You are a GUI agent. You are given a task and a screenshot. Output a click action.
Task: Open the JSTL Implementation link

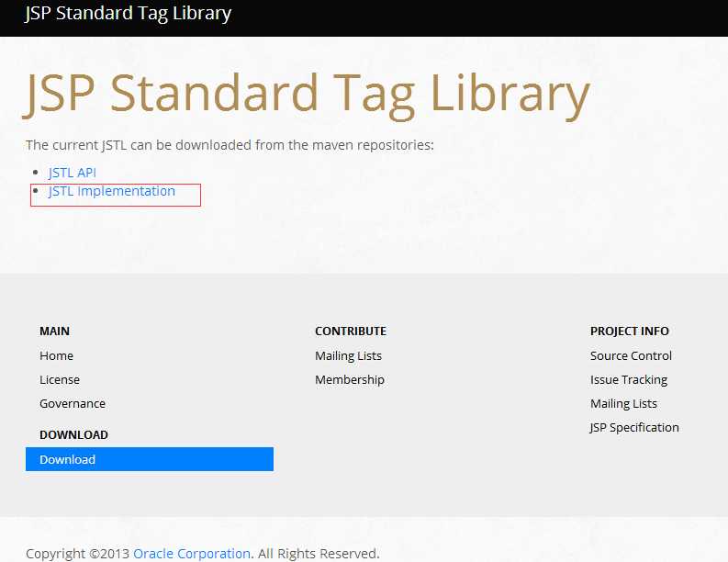(111, 191)
